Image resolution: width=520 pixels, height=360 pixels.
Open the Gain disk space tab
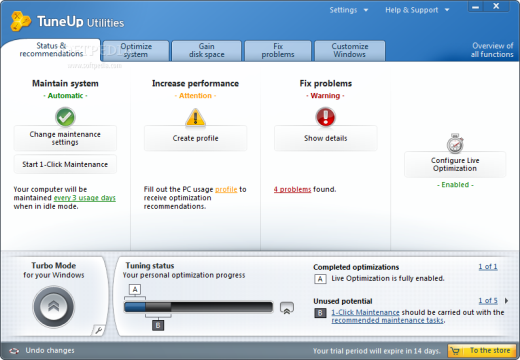tap(207, 50)
